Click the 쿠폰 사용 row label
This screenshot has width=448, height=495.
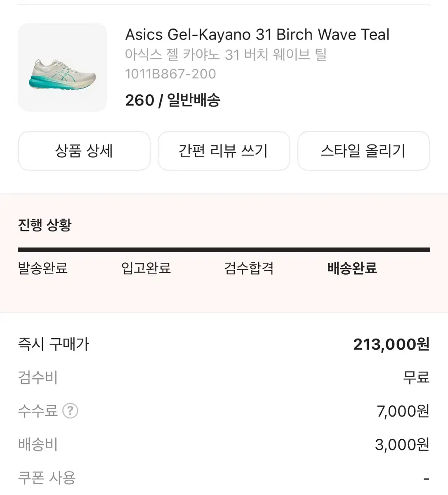click(47, 478)
